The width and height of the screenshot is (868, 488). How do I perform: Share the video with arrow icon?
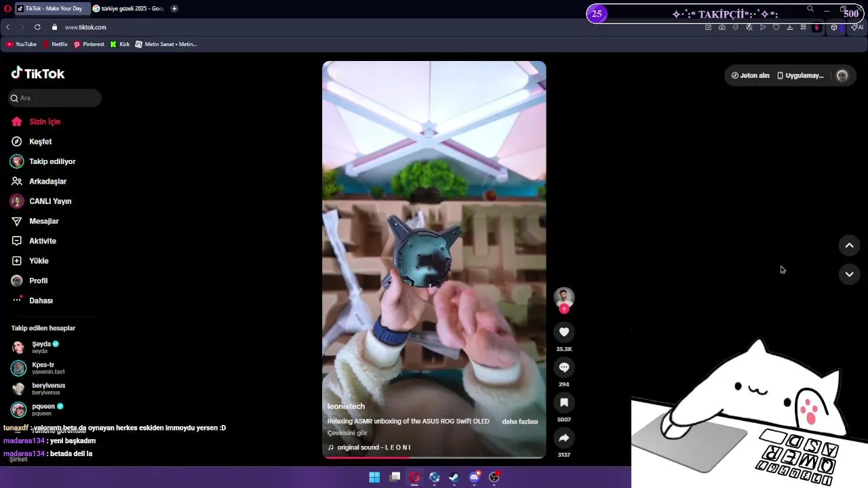click(x=564, y=438)
